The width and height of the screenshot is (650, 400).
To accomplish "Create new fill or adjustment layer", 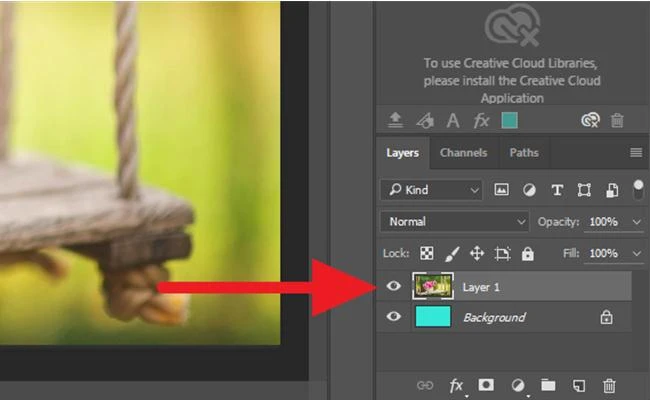I will (517, 386).
